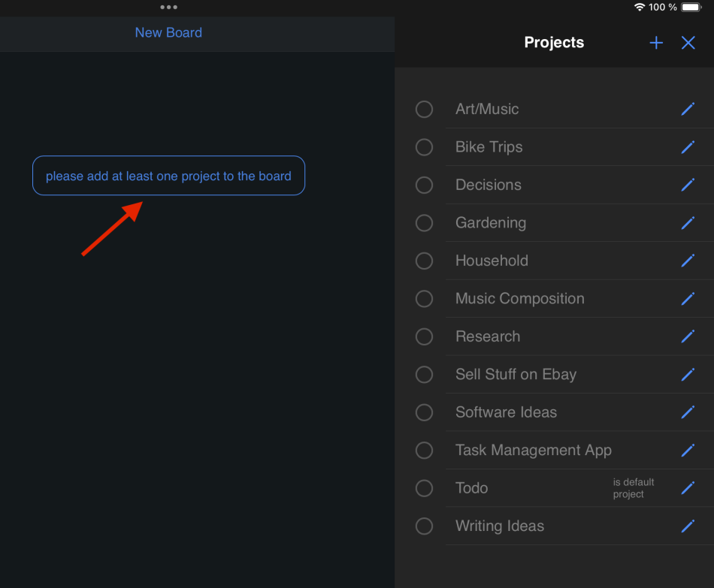
Task: Edit the Research project name
Action: point(688,336)
